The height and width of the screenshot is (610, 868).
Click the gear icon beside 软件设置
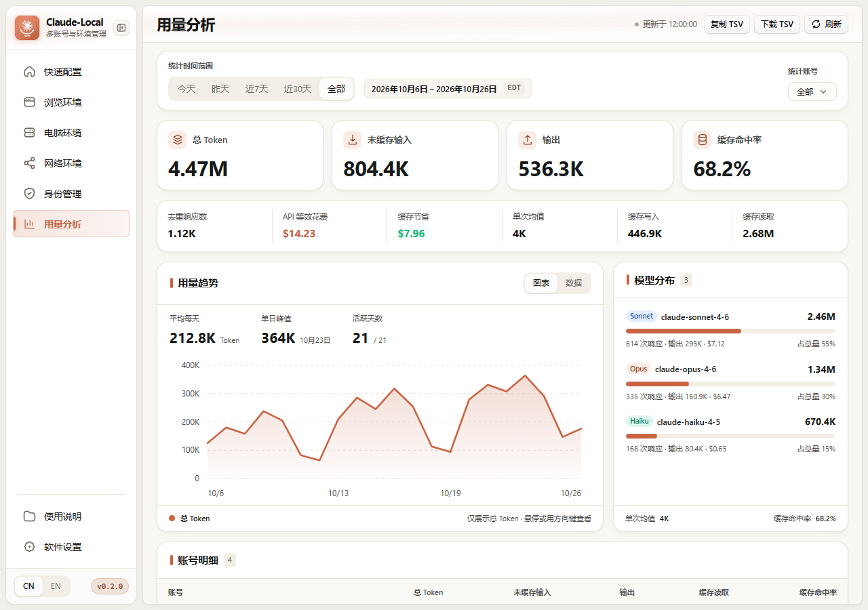(x=29, y=547)
